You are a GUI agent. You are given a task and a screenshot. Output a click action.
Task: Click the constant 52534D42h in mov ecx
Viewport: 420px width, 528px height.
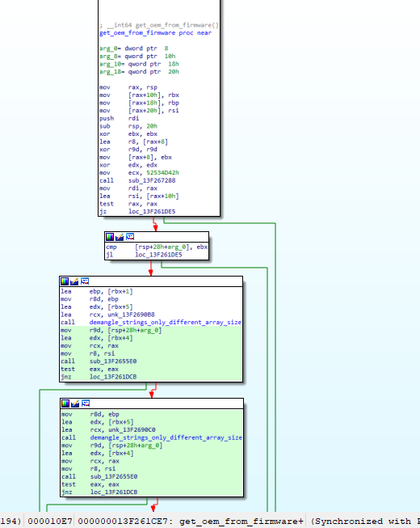point(162,173)
